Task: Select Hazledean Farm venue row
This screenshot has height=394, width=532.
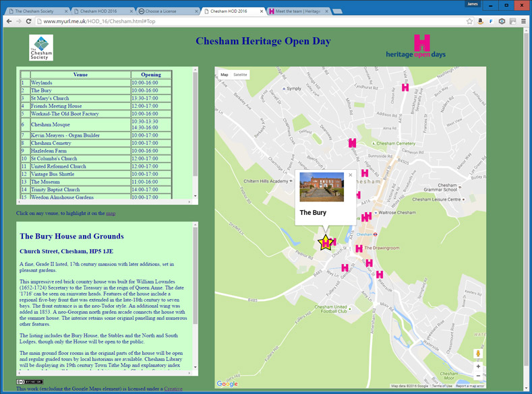Action: pyautogui.click(x=96, y=151)
